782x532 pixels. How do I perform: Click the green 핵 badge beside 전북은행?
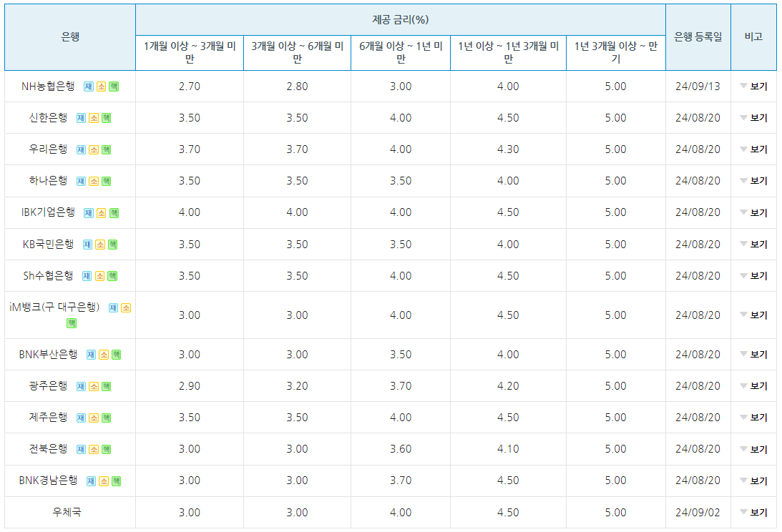point(106,449)
